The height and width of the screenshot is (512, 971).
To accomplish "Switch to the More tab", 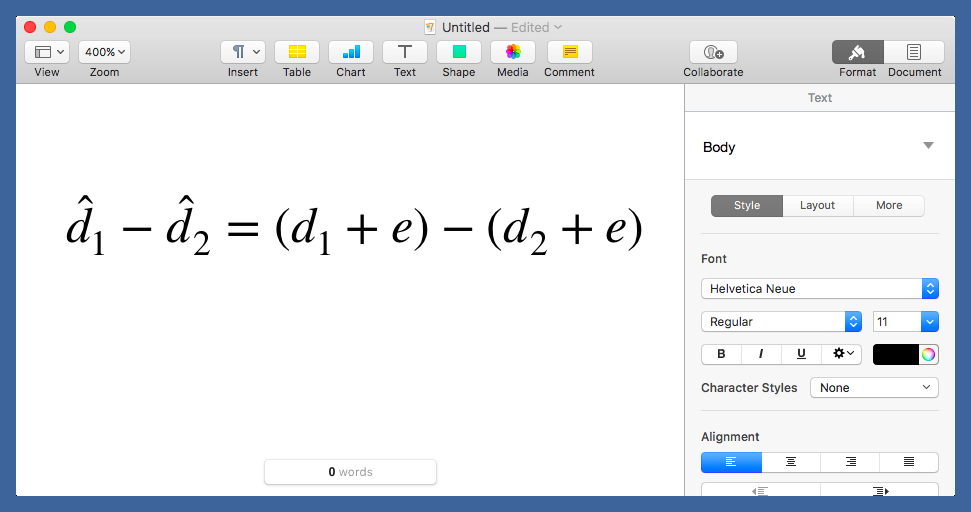I will point(888,205).
